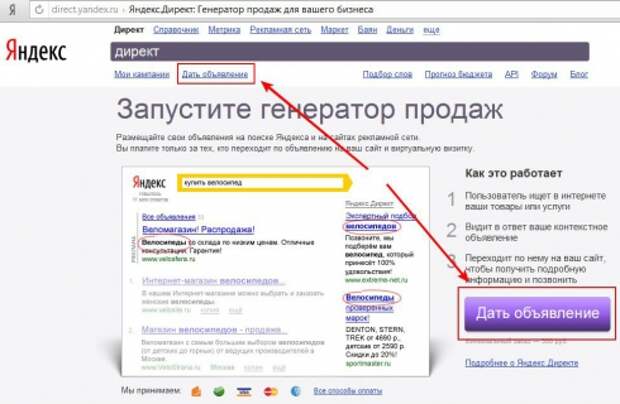Image resolution: width=620 pixels, height=404 pixels.
Task: Click the blue globe payment icon
Action: tap(295, 391)
